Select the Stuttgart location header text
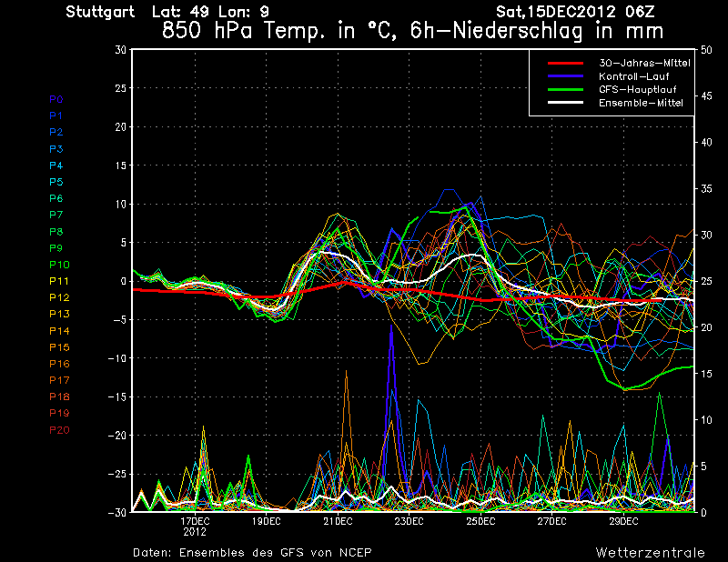 point(99,12)
